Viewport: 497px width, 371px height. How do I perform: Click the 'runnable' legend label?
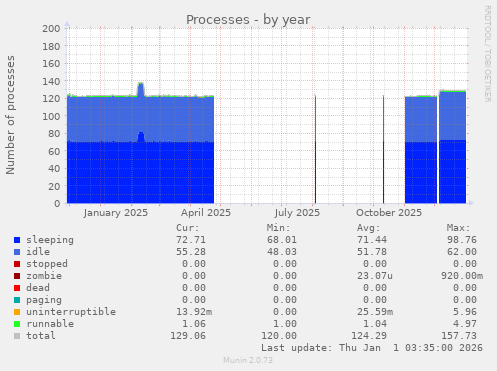pyautogui.click(x=50, y=324)
